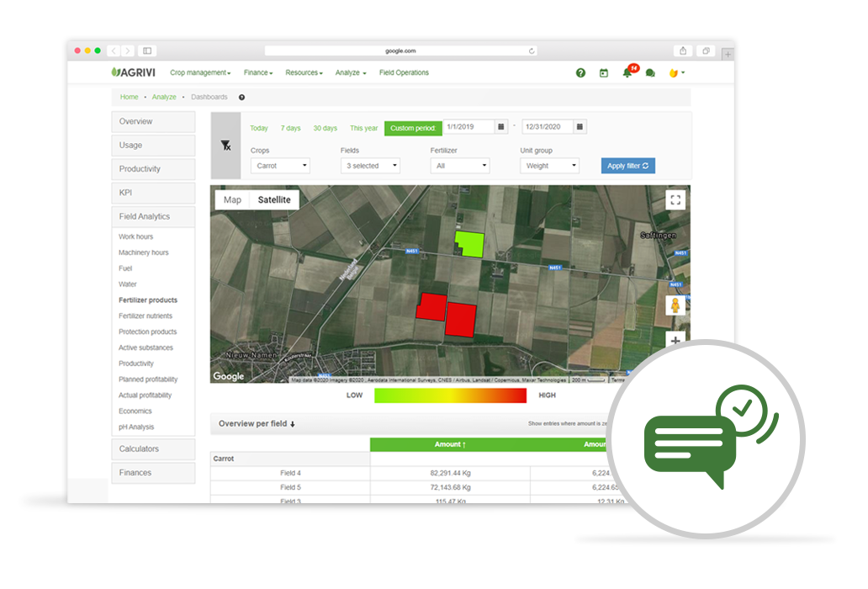Switch map to Satellite view tab

(274, 200)
